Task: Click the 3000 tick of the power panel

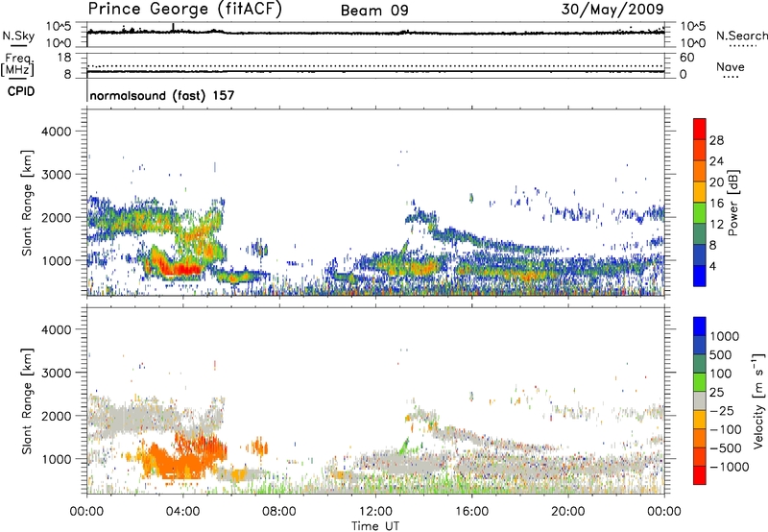Action: 57,175
